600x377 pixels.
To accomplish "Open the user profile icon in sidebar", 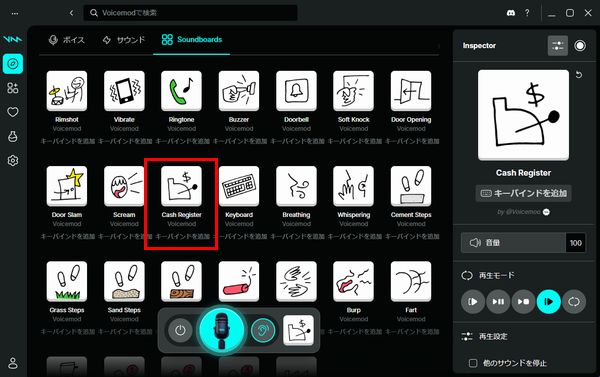I will [13, 363].
